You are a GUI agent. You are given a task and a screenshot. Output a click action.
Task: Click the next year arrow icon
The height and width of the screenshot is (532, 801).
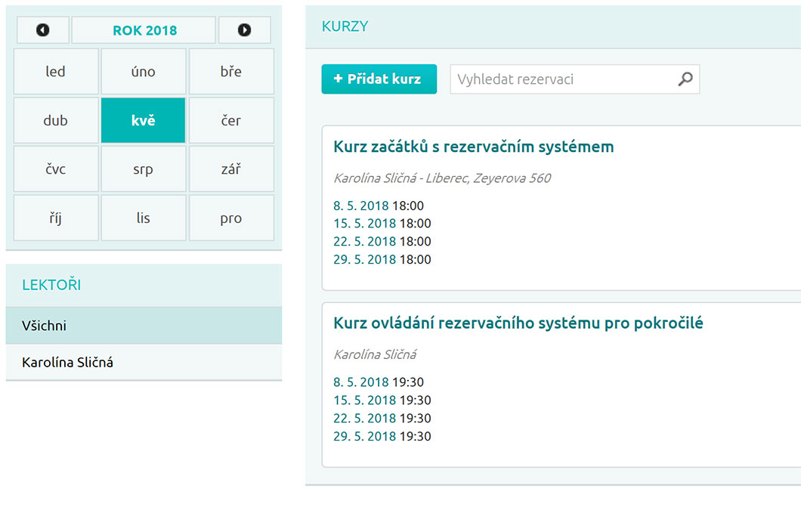pos(244,29)
